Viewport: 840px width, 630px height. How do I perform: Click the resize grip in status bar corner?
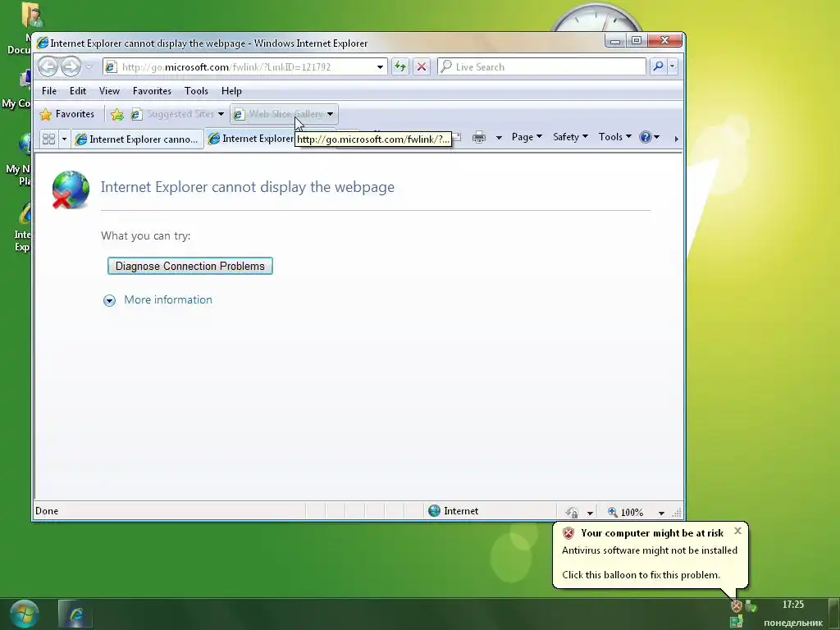tap(677, 513)
